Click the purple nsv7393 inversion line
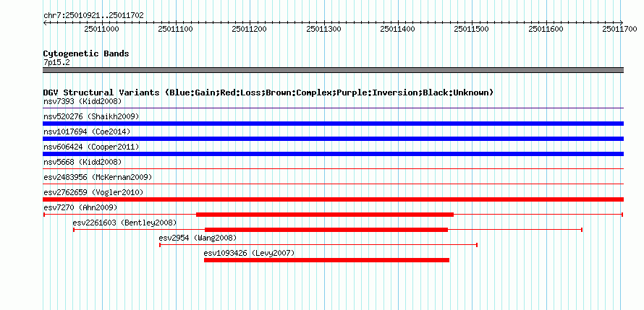 click(x=334, y=108)
